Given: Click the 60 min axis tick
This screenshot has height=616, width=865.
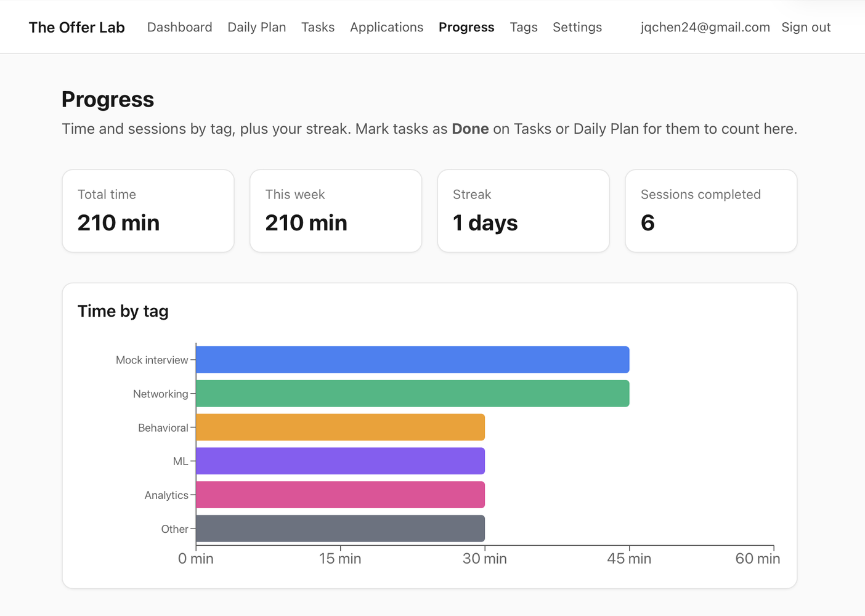Looking at the screenshot, I should 758,559.
